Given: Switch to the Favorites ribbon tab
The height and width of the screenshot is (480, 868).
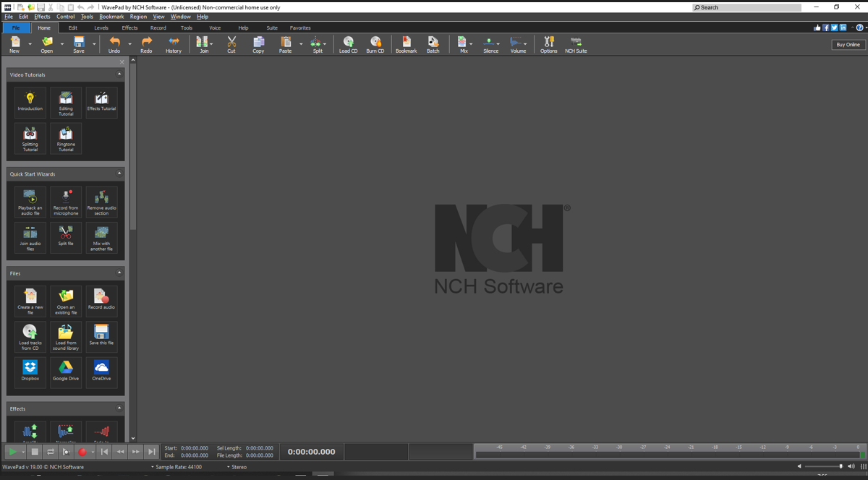Looking at the screenshot, I should pyautogui.click(x=300, y=27).
